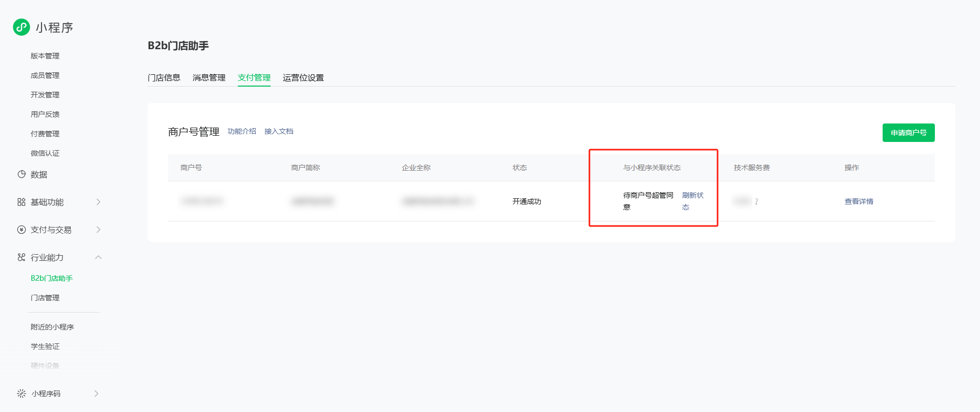Click the 刷新状态 link

click(692, 201)
